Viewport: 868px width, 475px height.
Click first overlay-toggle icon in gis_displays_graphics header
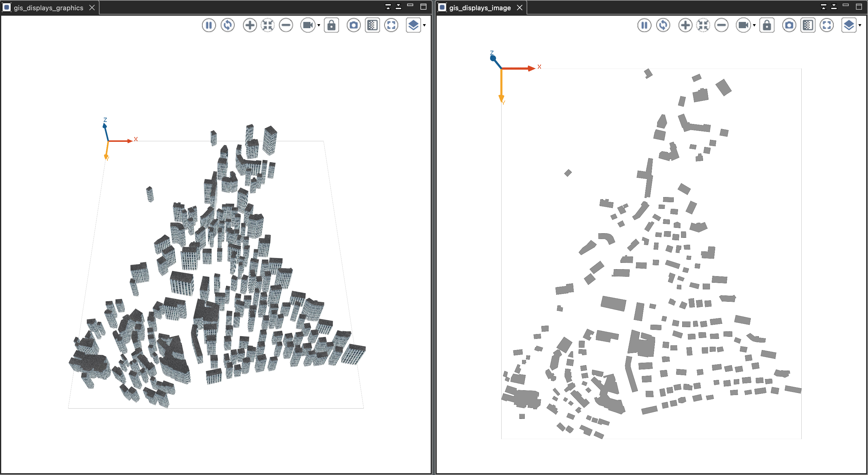(388, 7)
